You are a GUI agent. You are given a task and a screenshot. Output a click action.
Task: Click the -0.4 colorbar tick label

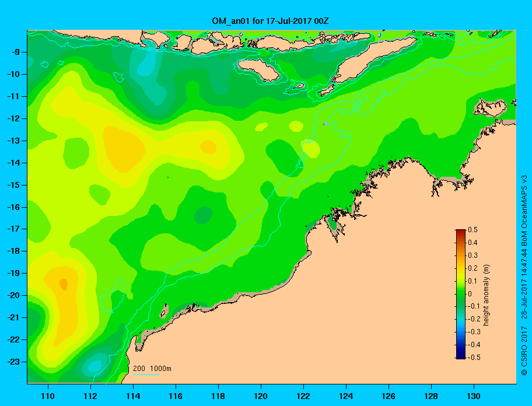tap(474, 345)
